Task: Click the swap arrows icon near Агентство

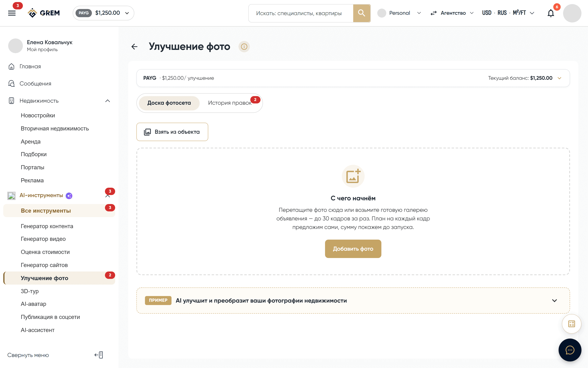Action: (x=434, y=13)
